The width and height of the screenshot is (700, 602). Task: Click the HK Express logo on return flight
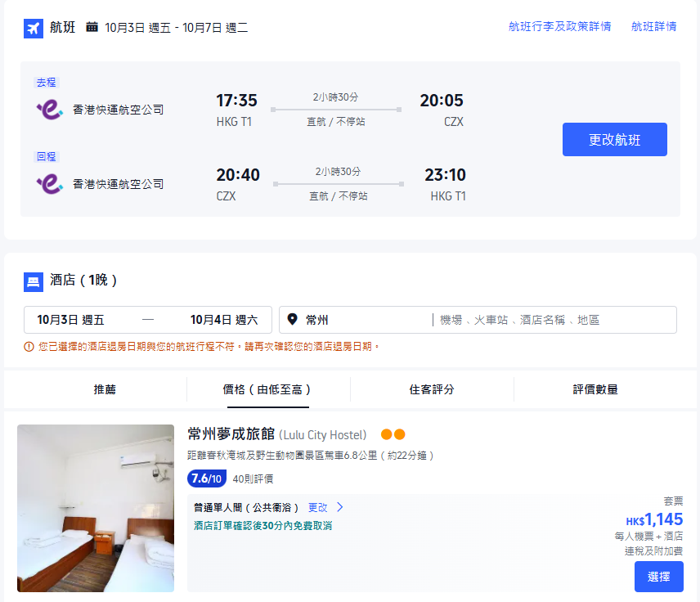tap(50, 183)
